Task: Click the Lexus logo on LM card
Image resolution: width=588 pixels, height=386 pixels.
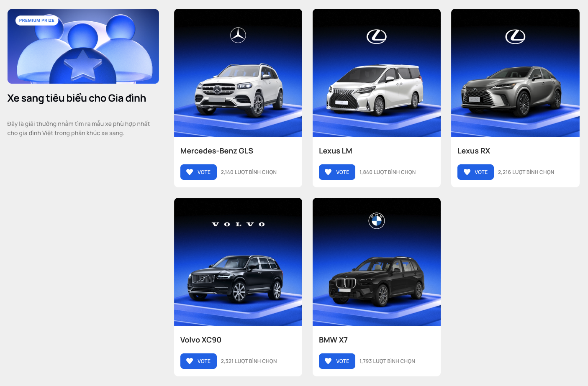Action: click(377, 37)
